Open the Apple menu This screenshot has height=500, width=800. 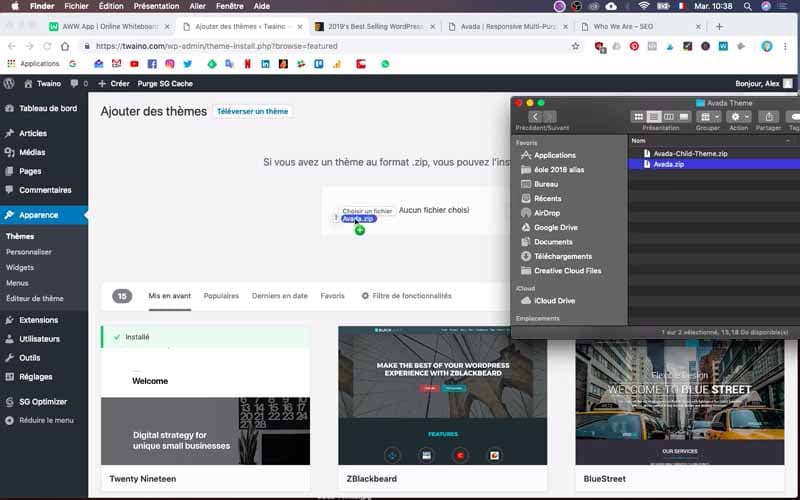(15, 6)
